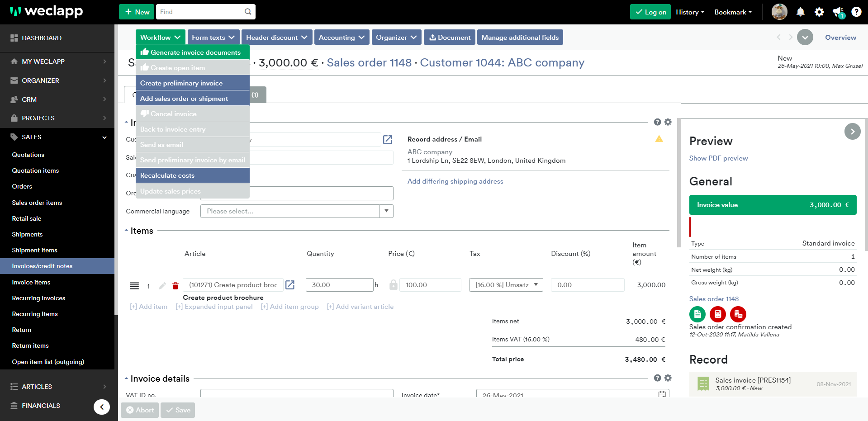The height and width of the screenshot is (421, 868).
Task: Open section settings gear near Record address
Action: (x=668, y=122)
